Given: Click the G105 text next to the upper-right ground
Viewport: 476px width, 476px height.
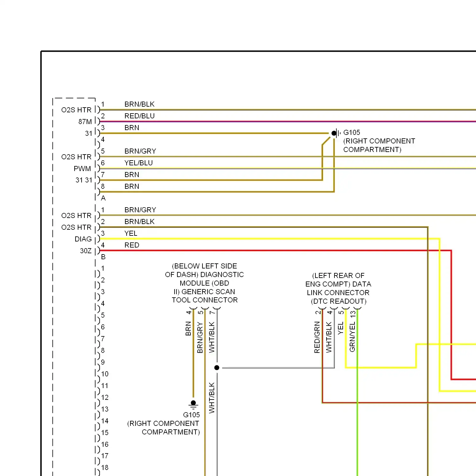Looking at the screenshot, I should pyautogui.click(x=352, y=133).
